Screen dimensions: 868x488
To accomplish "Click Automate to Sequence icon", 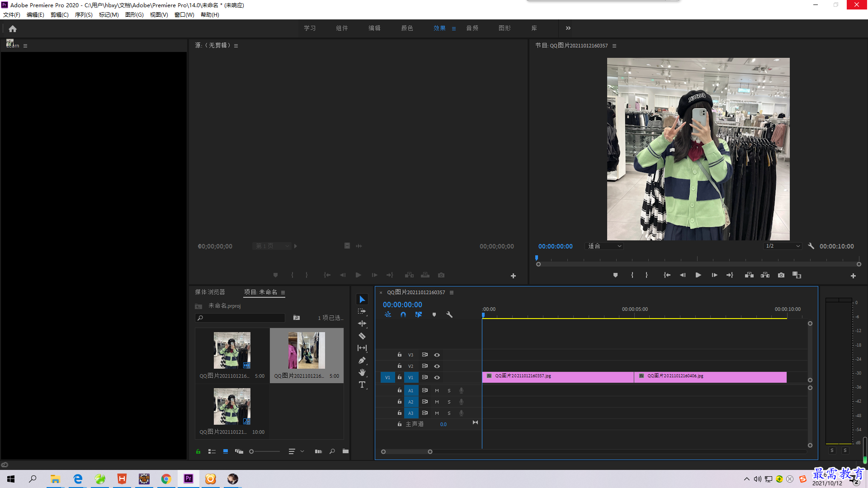I will click(318, 451).
